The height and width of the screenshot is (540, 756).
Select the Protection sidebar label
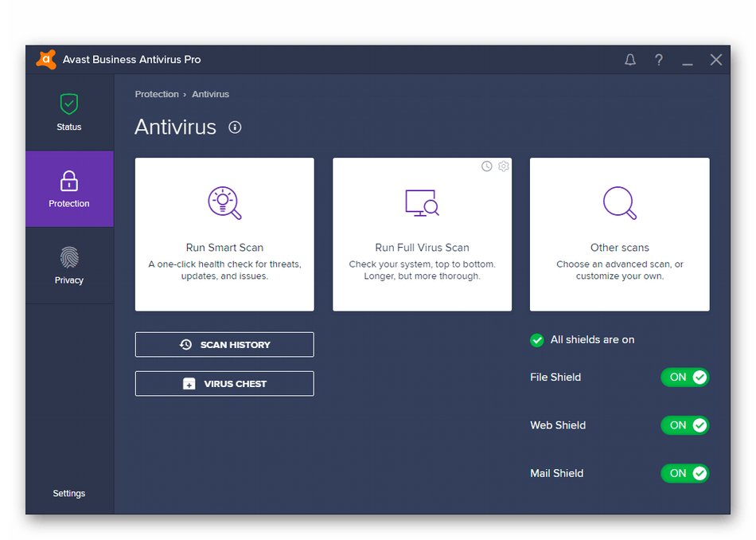pos(69,204)
